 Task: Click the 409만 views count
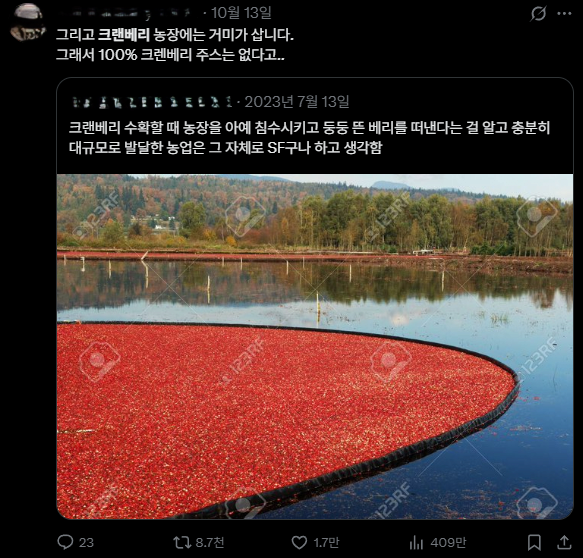pyautogui.click(x=448, y=543)
